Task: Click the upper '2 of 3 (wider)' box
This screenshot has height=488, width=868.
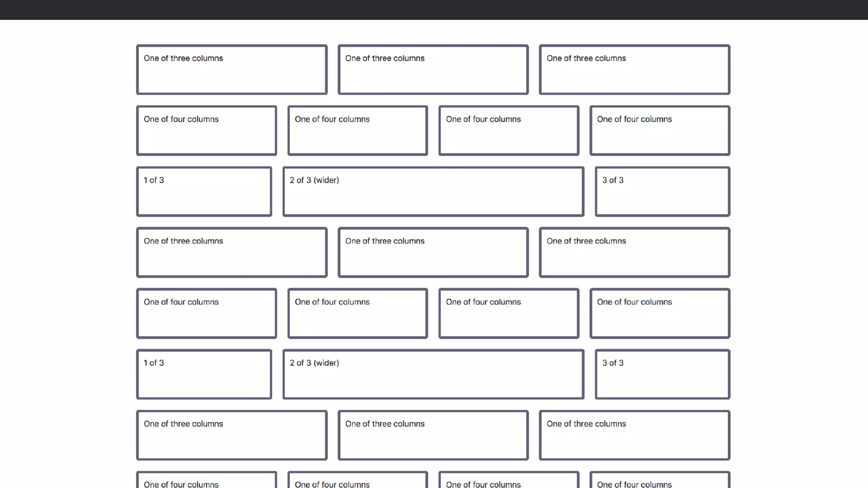Action: coord(433,191)
